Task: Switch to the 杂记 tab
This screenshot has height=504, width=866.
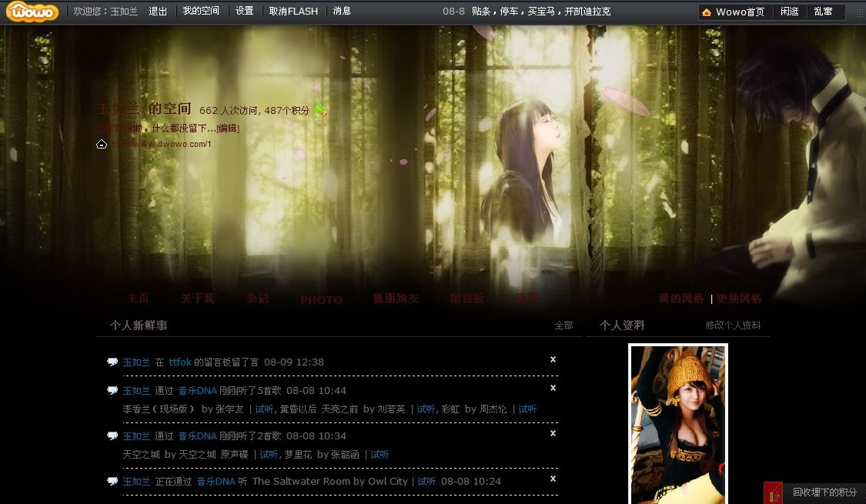Action: (257, 299)
